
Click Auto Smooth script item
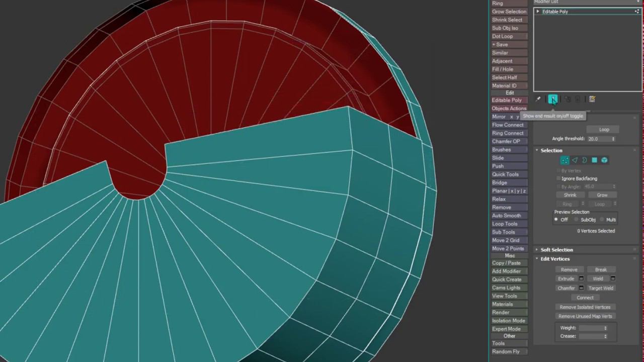coord(509,216)
